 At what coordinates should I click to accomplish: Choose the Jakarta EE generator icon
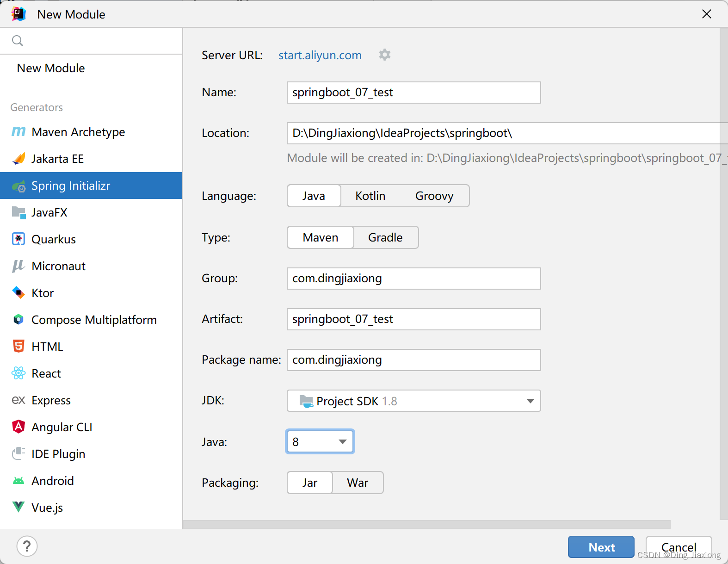19,159
